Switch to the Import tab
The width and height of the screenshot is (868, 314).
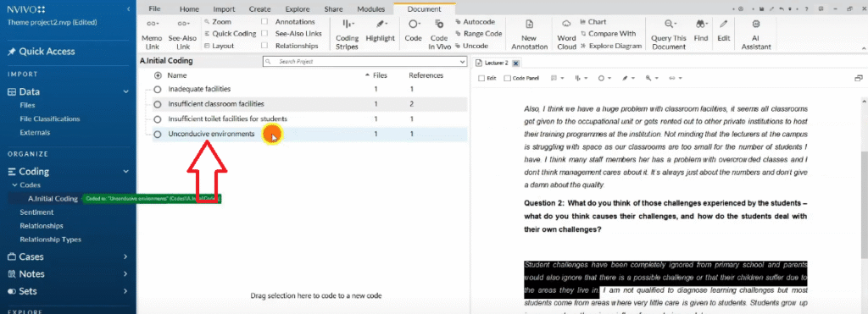click(x=224, y=8)
